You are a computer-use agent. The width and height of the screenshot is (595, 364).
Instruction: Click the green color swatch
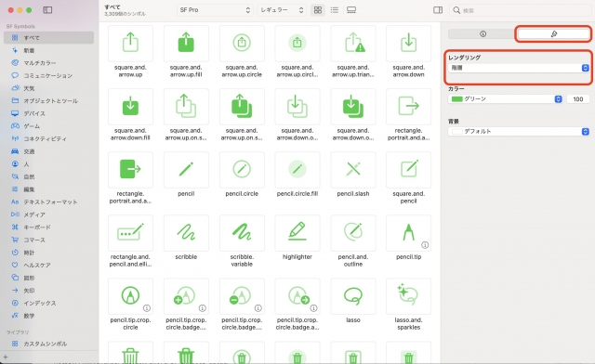[x=456, y=99]
